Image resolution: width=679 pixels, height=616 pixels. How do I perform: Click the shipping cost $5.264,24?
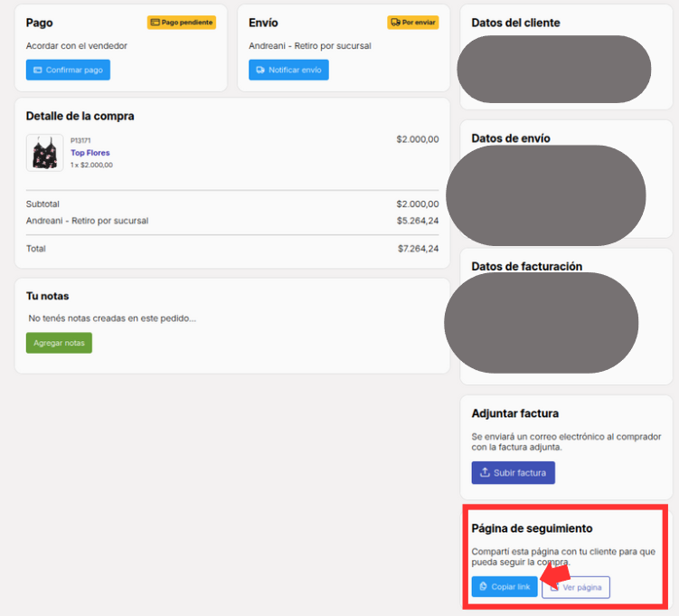[x=418, y=221]
